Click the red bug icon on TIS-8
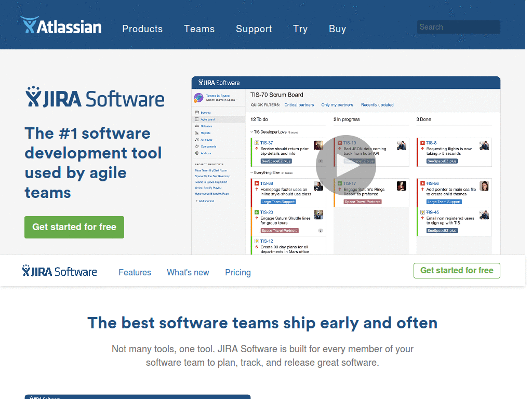 click(423, 143)
